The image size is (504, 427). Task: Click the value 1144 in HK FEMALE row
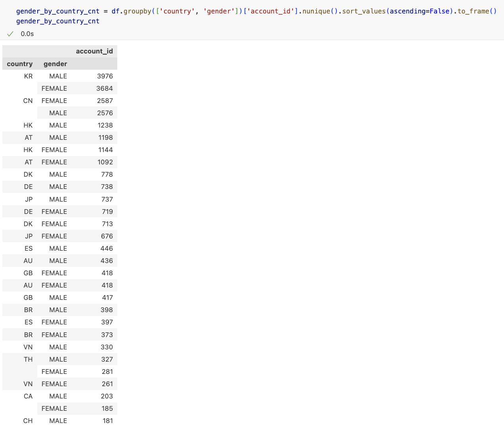[x=106, y=150]
